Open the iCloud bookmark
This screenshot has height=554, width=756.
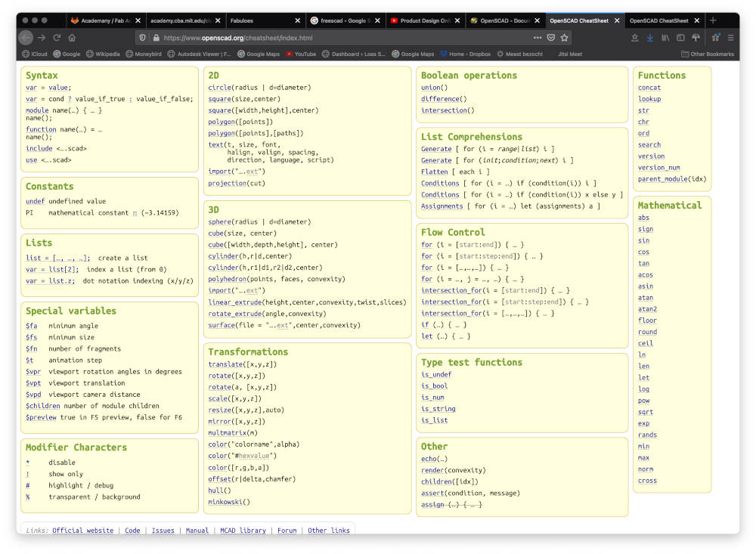[x=35, y=54]
